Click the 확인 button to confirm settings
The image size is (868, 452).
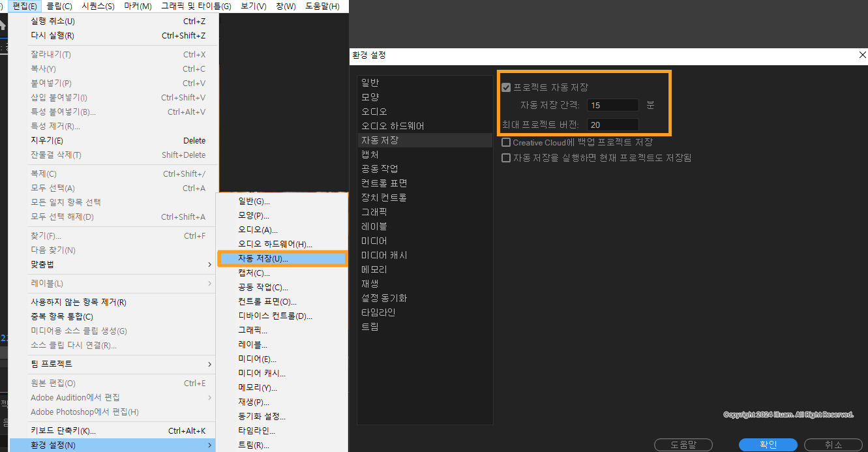(x=768, y=444)
